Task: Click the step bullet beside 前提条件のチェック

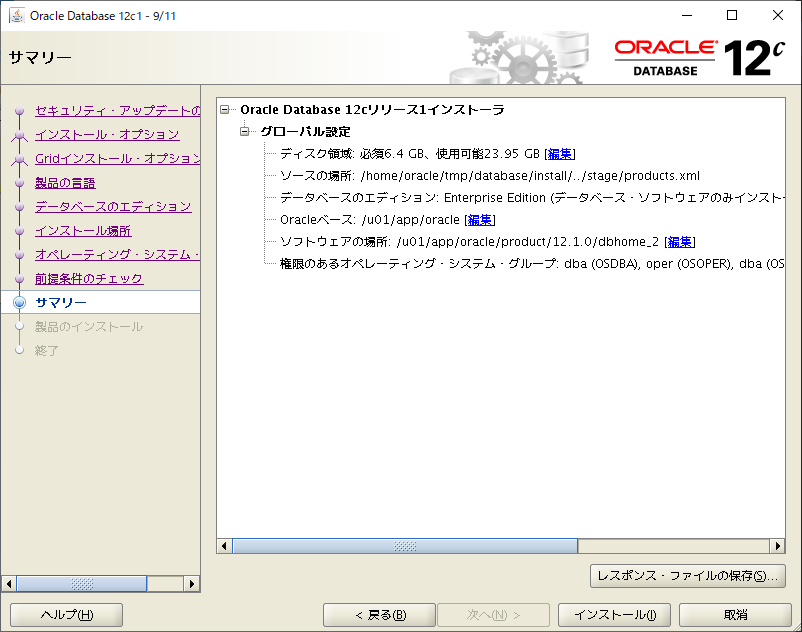Action: [x=19, y=279]
